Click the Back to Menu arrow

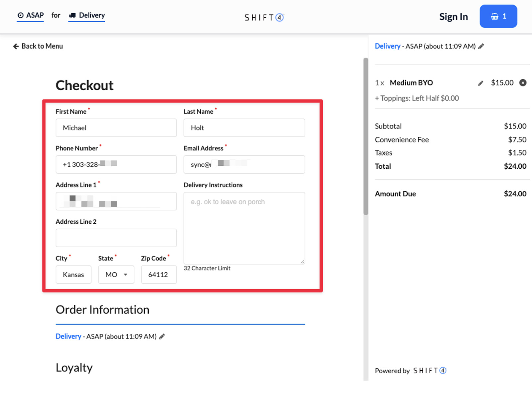(16, 46)
